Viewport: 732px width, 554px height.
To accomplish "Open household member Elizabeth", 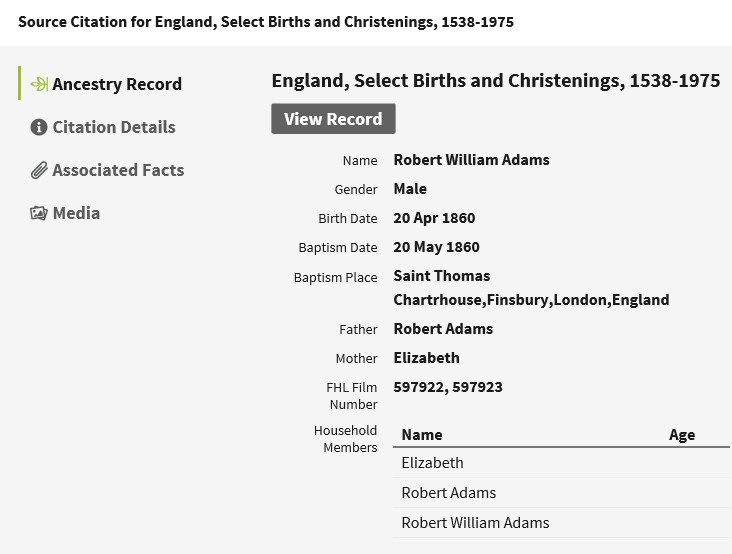I will (432, 463).
